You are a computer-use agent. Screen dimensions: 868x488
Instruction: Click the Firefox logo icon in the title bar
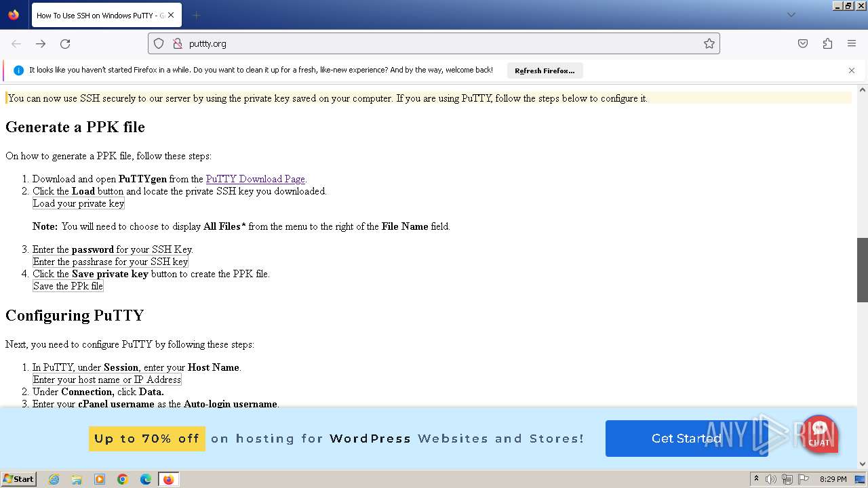click(x=14, y=15)
